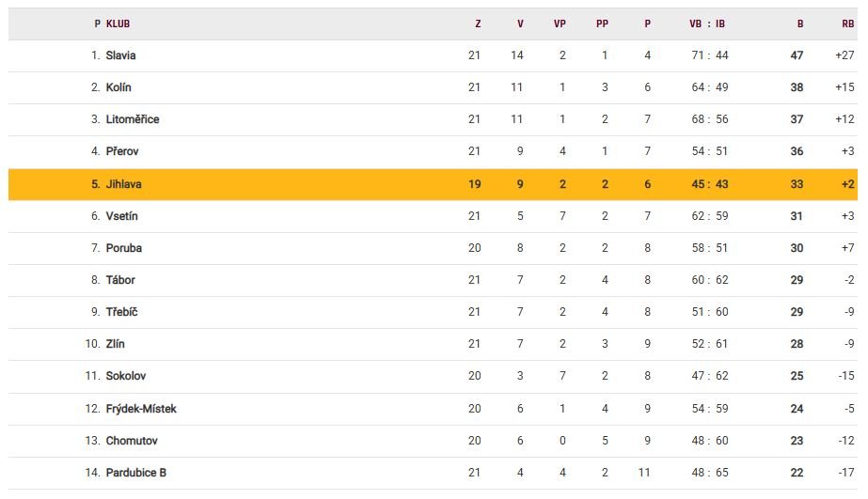Viewport: 868px width, 499px height.
Task: Click the PP column header
Action: 602,24
